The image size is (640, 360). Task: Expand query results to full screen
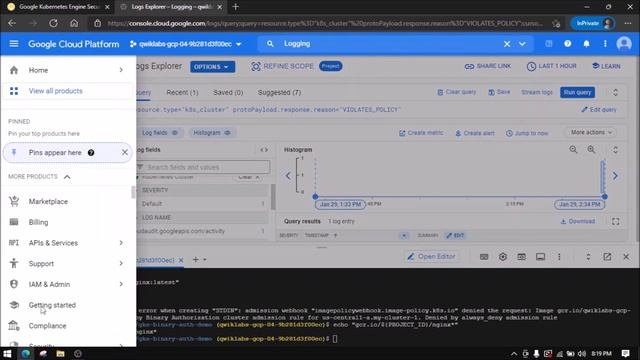(x=616, y=222)
